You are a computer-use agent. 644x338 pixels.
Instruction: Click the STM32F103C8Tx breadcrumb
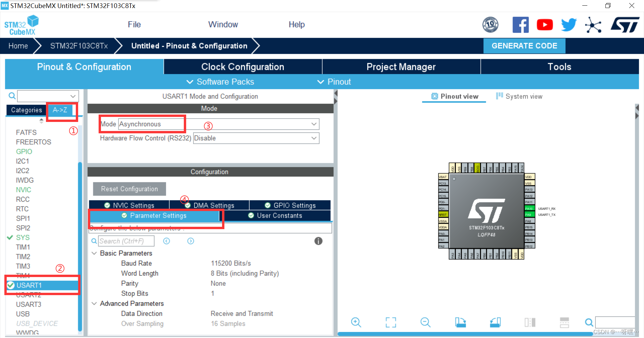pyautogui.click(x=79, y=46)
